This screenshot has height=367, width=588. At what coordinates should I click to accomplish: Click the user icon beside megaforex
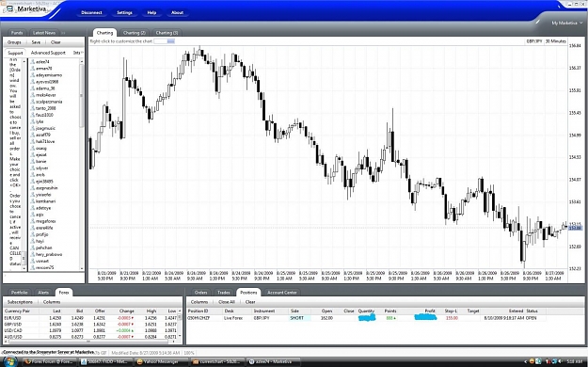coord(33,221)
